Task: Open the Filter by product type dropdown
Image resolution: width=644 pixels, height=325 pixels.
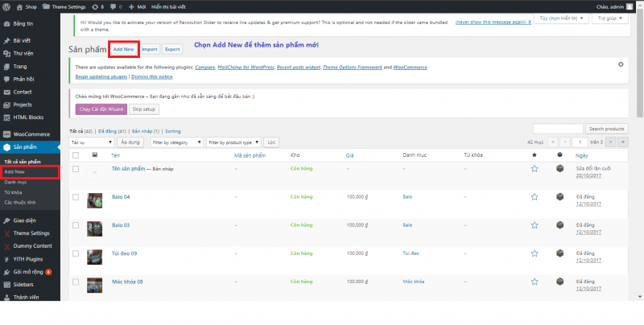Action: [x=233, y=142]
